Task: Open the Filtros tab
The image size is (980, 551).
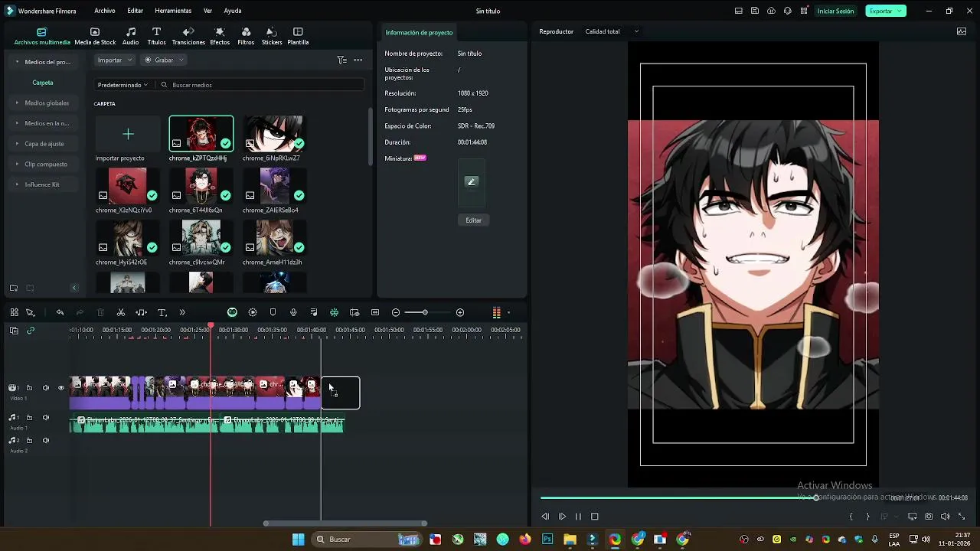Action: click(x=246, y=36)
